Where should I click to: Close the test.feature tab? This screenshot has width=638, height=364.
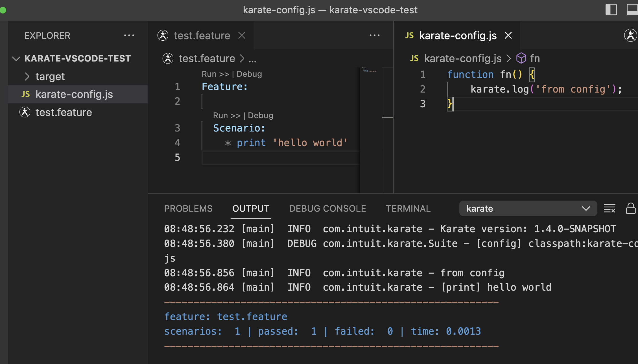pyautogui.click(x=242, y=36)
